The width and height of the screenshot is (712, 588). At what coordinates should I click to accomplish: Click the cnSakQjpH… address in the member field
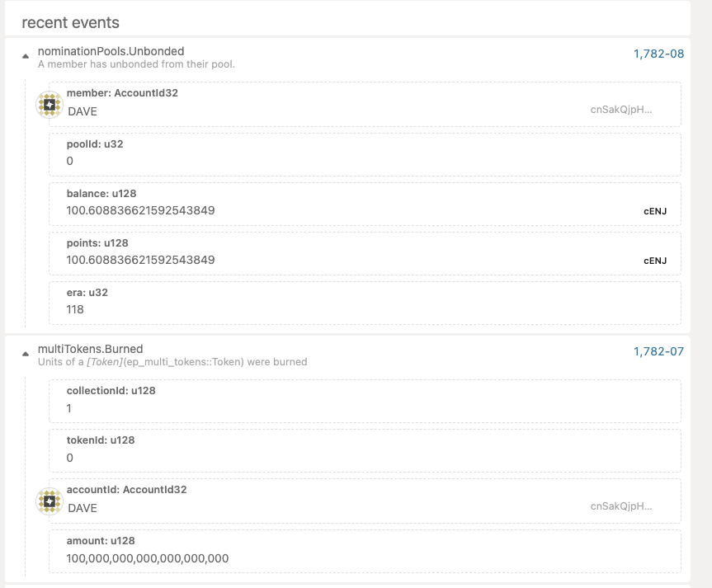620,110
